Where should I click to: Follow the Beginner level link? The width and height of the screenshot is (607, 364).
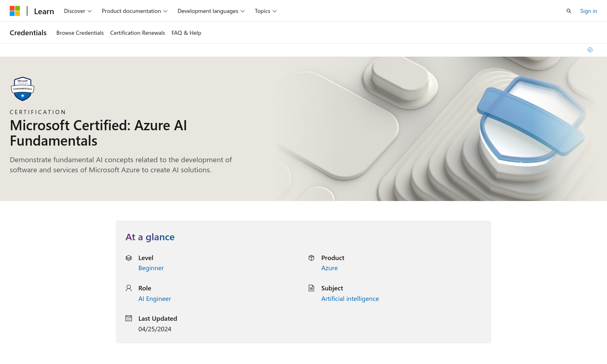(151, 268)
